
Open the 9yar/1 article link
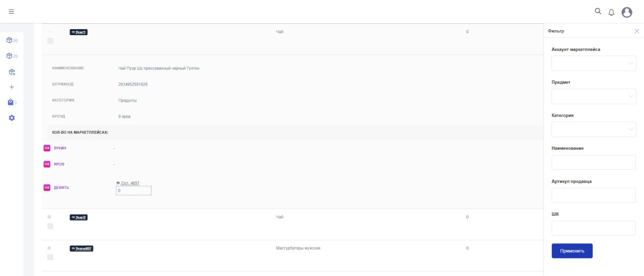(78, 32)
